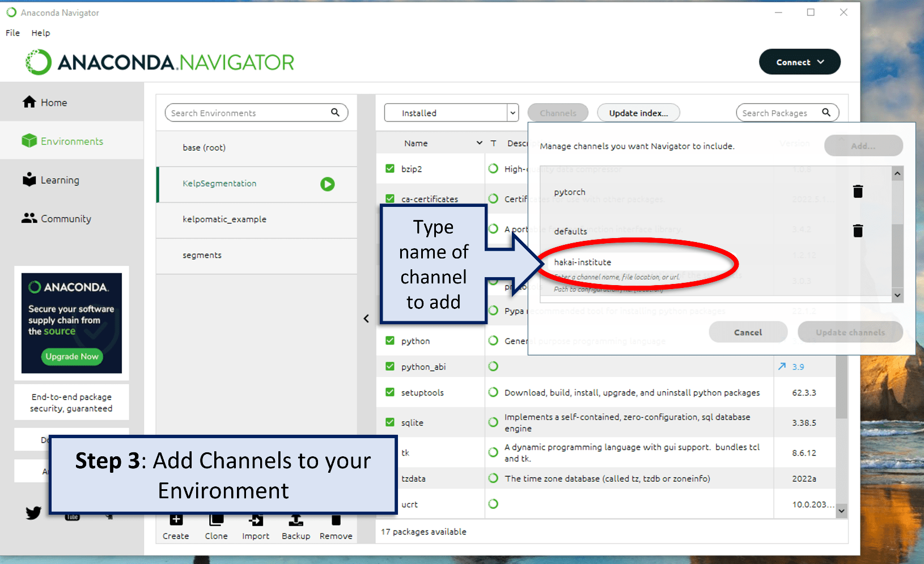Open the Learning tab

coord(72,180)
